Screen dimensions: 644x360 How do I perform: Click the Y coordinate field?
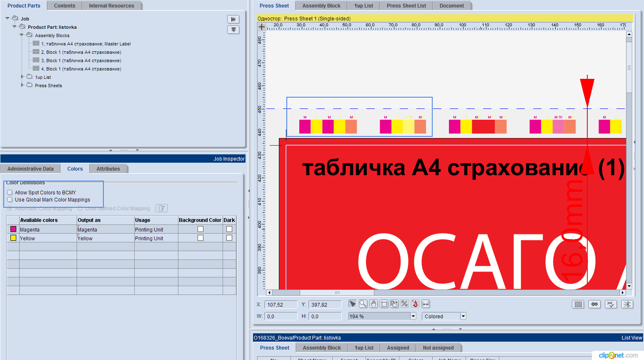325,305
